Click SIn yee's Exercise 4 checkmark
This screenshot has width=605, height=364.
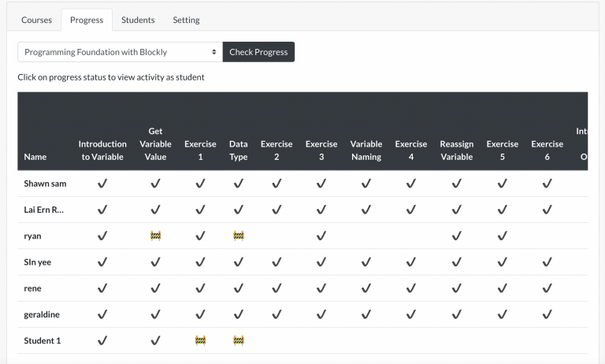(x=410, y=262)
